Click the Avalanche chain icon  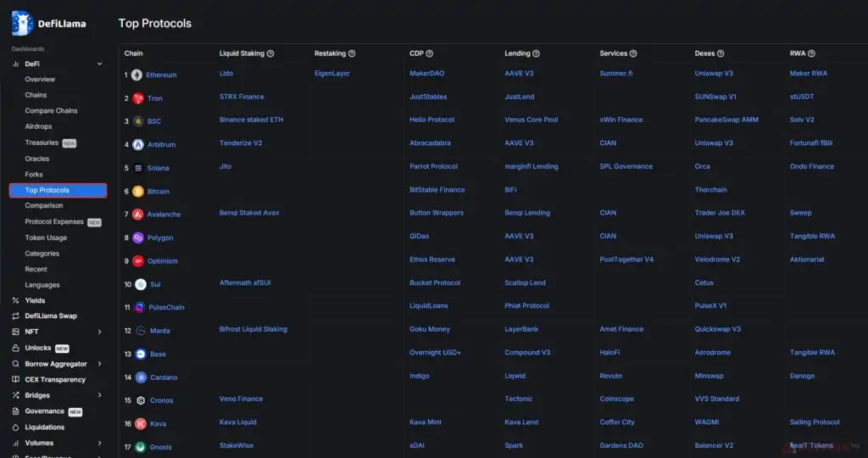click(138, 215)
